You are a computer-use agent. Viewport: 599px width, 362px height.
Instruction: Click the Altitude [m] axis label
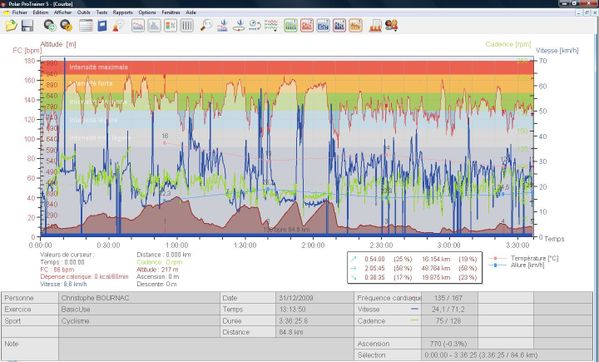click(58, 44)
